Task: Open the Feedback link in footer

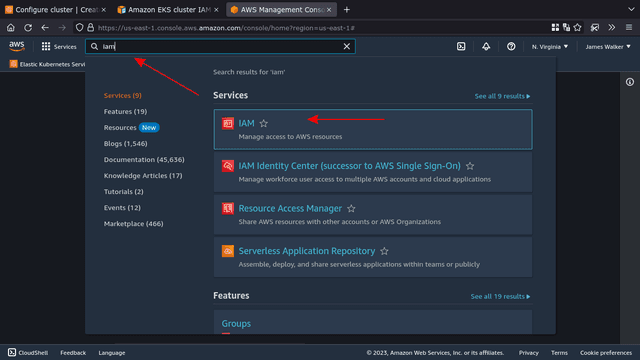Action: [73, 353]
